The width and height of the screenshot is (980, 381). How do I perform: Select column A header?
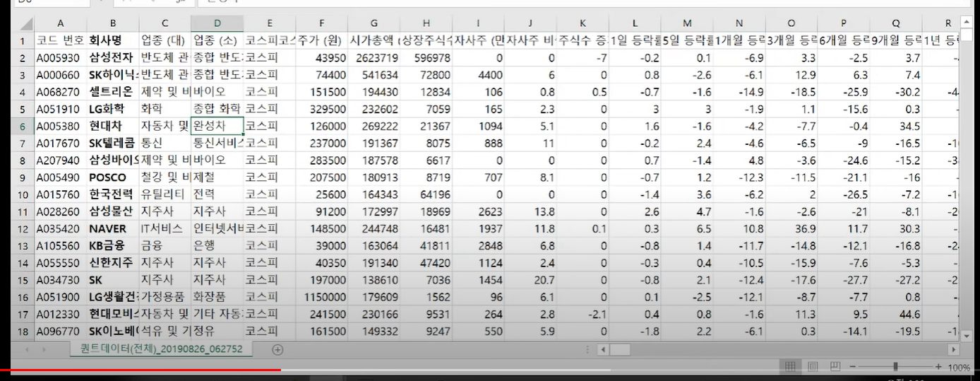(x=60, y=23)
